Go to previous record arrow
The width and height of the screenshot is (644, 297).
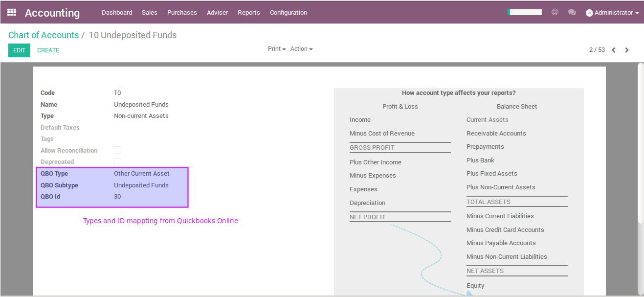pyautogui.click(x=614, y=50)
